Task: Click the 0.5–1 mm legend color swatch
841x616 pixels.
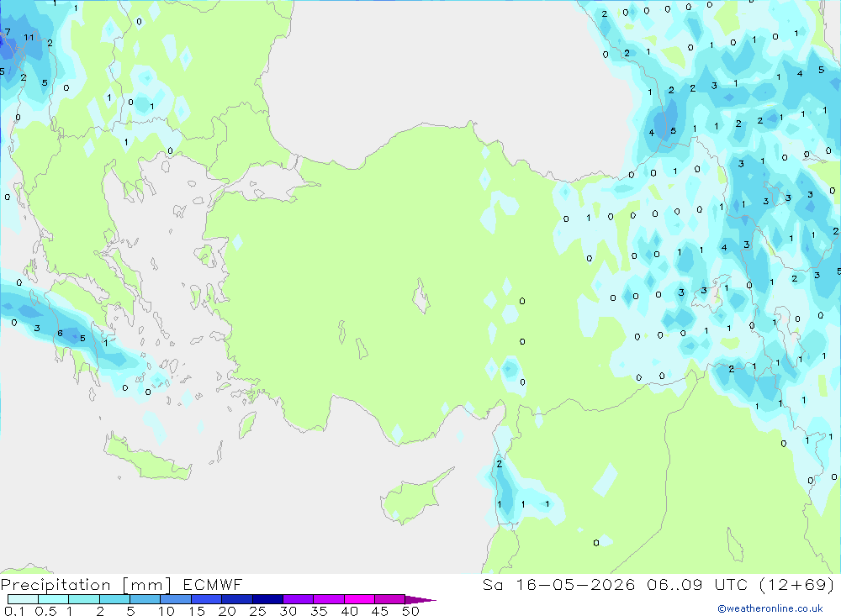Action: [x=54, y=599]
